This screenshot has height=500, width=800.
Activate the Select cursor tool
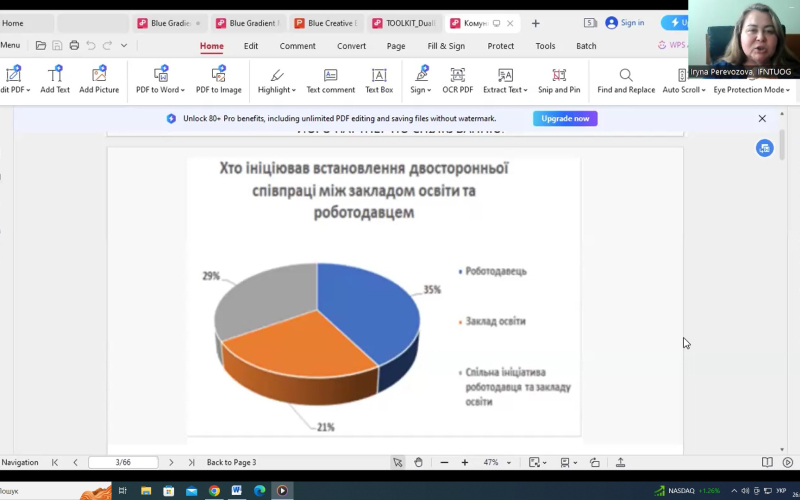tap(397, 462)
